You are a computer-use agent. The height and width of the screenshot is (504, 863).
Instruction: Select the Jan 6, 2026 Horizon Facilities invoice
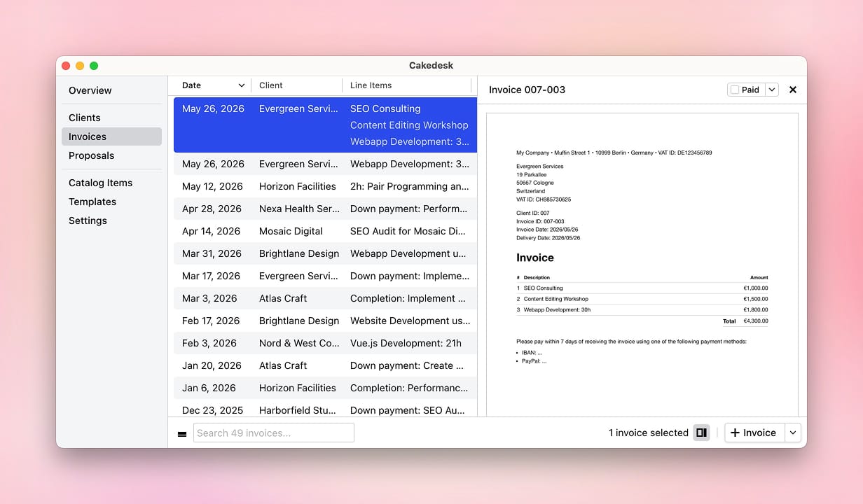click(x=325, y=388)
